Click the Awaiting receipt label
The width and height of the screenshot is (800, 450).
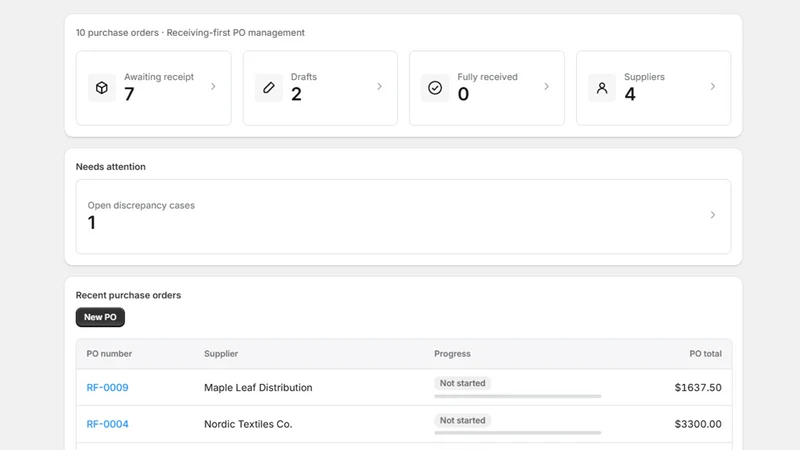(159, 77)
